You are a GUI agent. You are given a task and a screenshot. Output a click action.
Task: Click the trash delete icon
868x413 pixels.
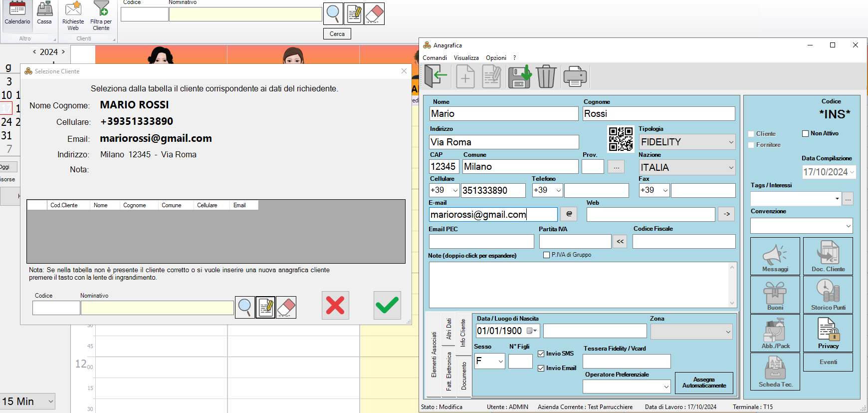click(546, 77)
